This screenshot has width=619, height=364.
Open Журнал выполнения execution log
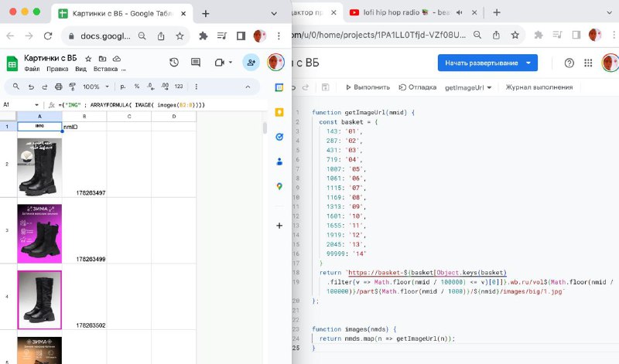539,87
